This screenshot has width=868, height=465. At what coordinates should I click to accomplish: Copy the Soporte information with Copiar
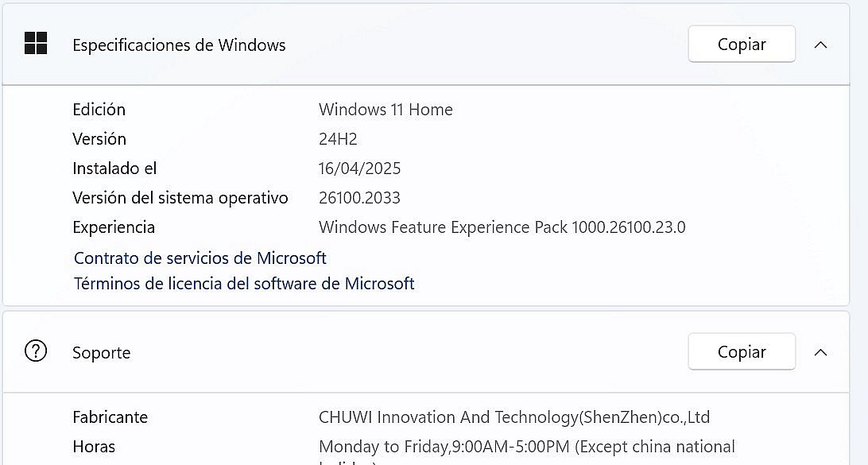click(742, 351)
